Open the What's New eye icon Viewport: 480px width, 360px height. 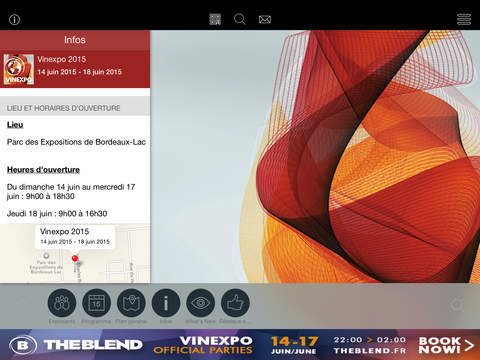point(200,303)
